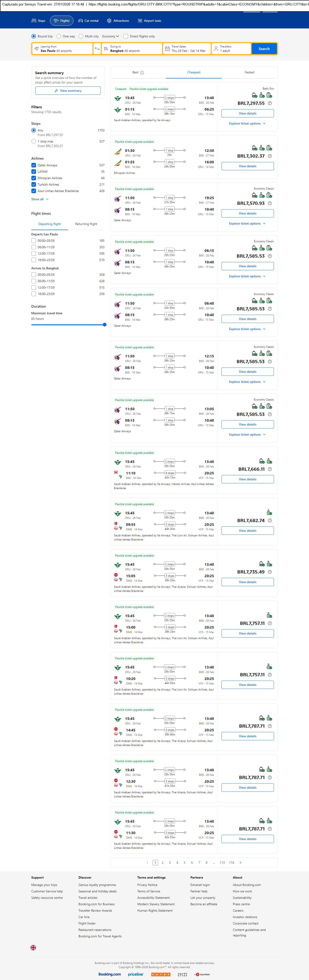Viewport: 309px width, 980px height.
Task: Uncheck the Qatar Airways airline filter
Action: coord(34,165)
